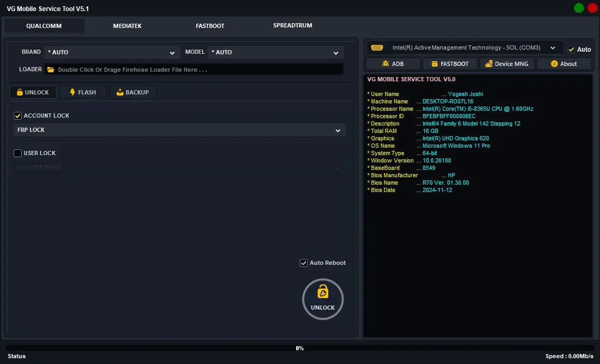
Task: Click the Graphics Intel(R) UHD Graphics 620 line
Action: tap(428, 138)
